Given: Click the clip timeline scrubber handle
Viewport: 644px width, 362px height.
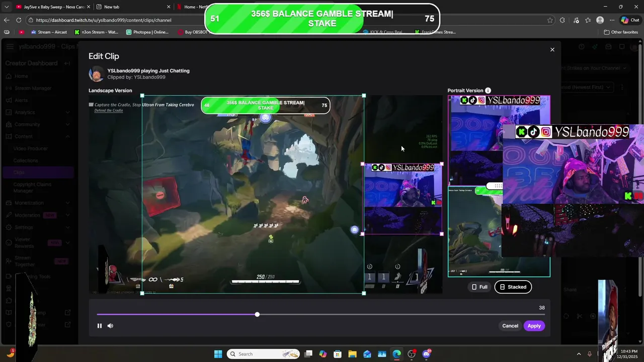Looking at the screenshot, I should tap(257, 314).
